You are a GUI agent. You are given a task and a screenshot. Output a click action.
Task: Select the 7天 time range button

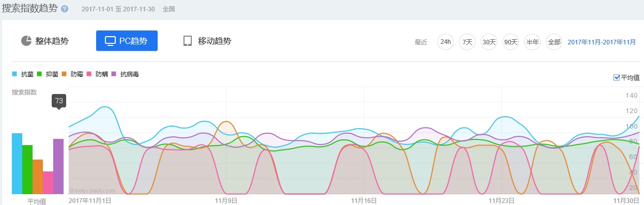pyautogui.click(x=467, y=42)
